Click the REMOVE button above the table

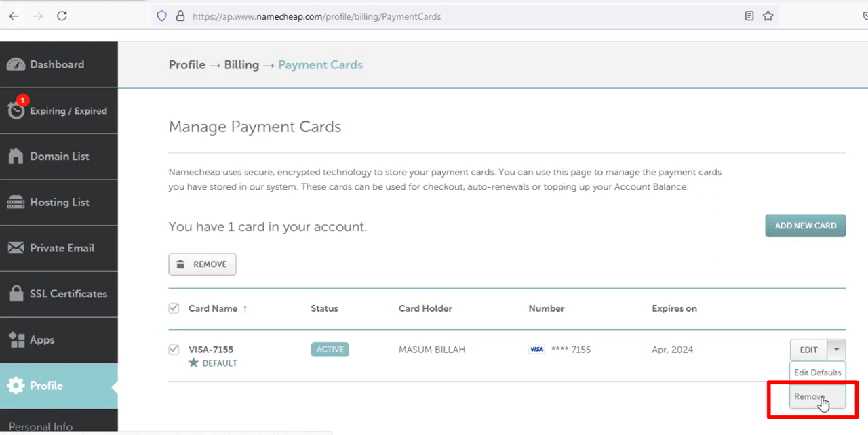point(202,264)
